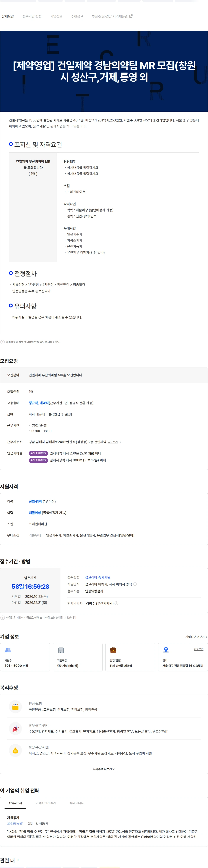The height and width of the screenshot is (868, 208).
Task: Click the 기업구분 building icon
Action: point(61,650)
